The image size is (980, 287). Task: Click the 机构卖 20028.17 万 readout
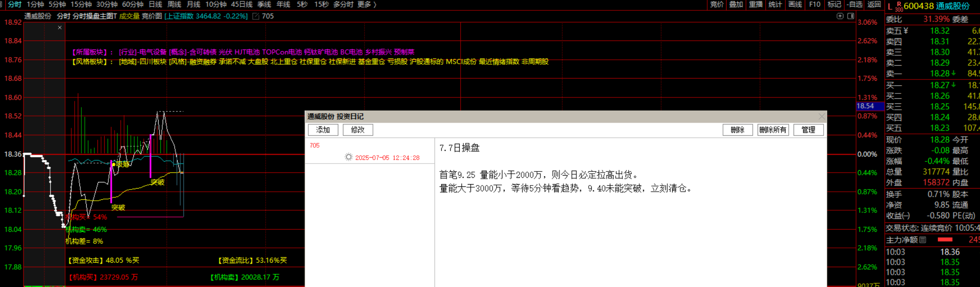(x=244, y=277)
